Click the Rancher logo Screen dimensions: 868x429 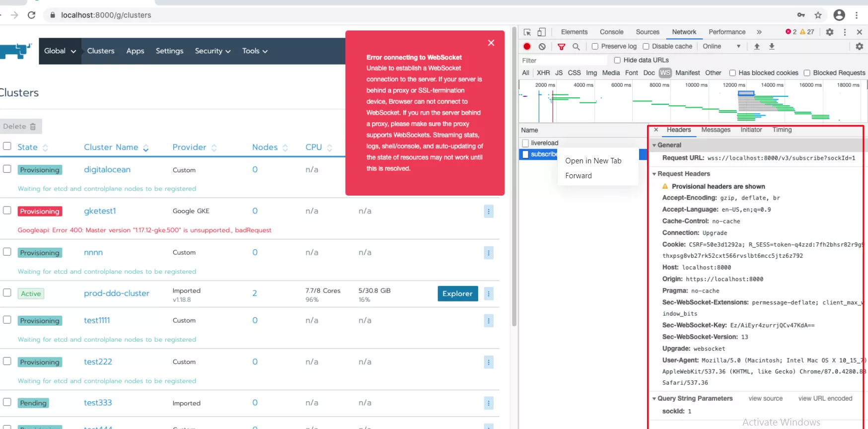click(16, 51)
